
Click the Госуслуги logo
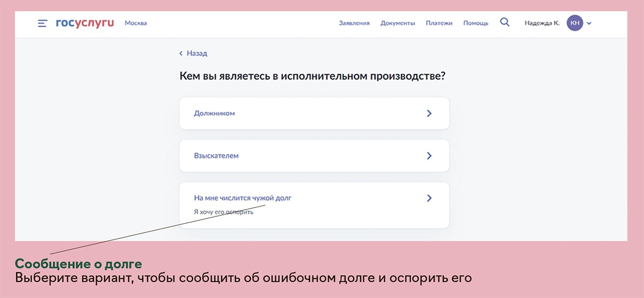coord(85,23)
